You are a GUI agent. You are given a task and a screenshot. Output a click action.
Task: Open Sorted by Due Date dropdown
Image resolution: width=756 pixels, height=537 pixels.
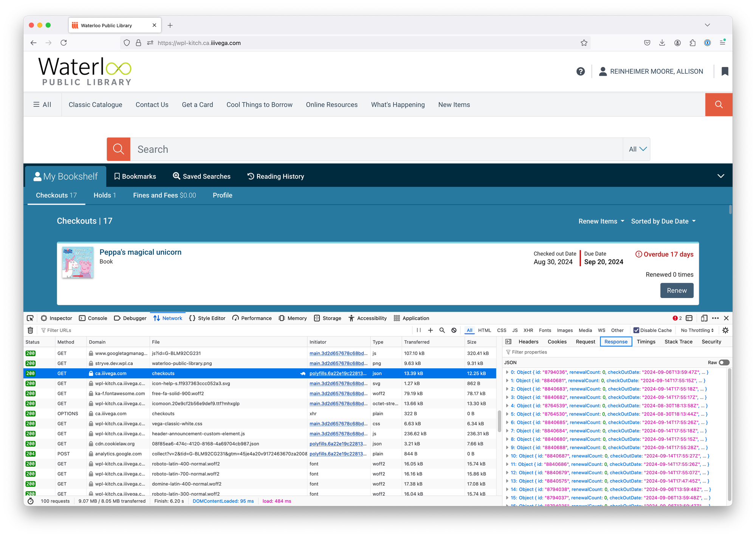pyautogui.click(x=663, y=221)
